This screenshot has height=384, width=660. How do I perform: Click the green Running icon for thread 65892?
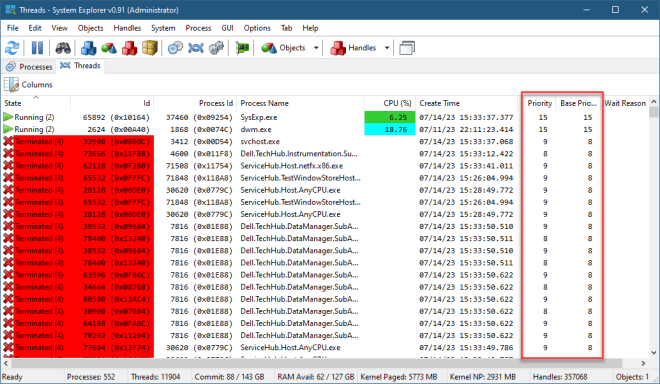[8, 117]
